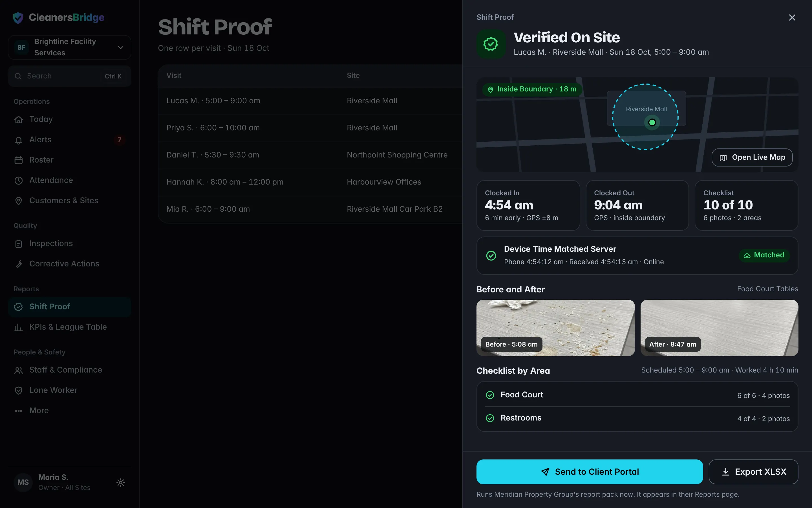Open the Inspections clipboard icon
Screen dimensions: 812x508
(x=19, y=244)
